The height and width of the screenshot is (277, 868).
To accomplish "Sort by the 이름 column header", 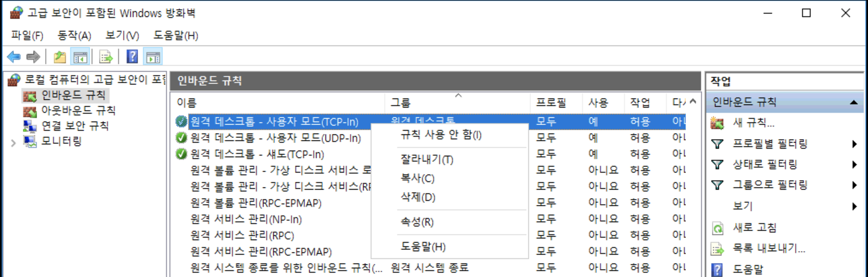I will coord(279,103).
